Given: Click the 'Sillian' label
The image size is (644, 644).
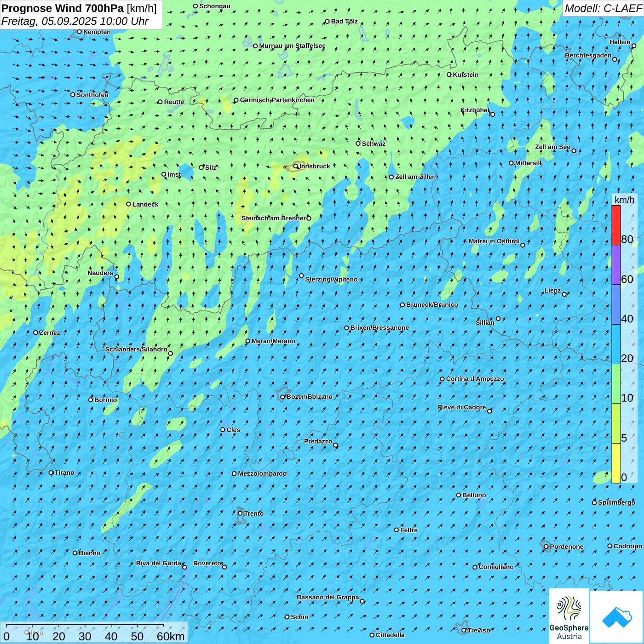Looking at the screenshot, I should tap(485, 322).
